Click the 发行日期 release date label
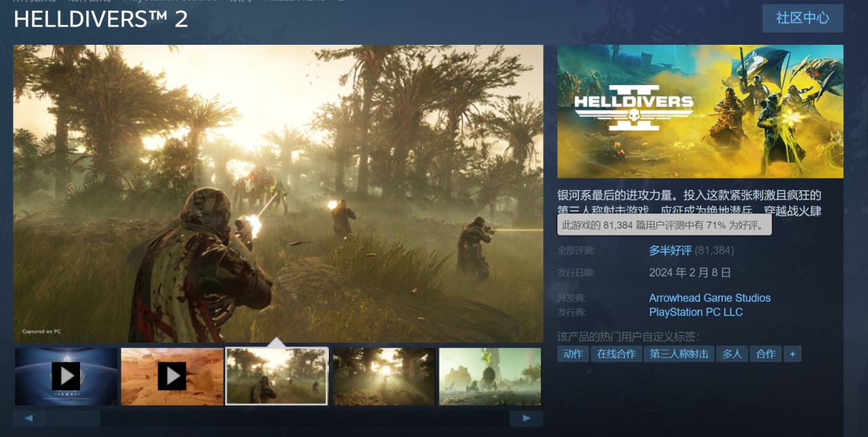This screenshot has width=868, height=437. (576, 273)
